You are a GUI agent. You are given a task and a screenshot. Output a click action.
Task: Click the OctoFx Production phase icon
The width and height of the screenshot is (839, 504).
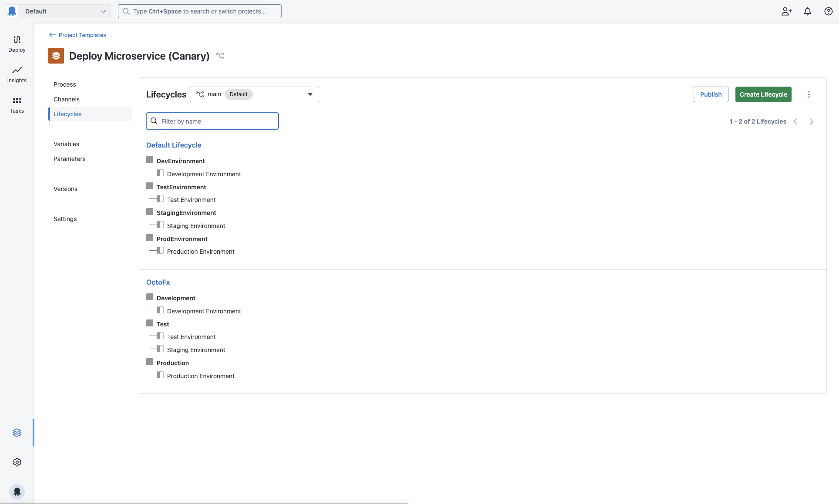point(150,362)
